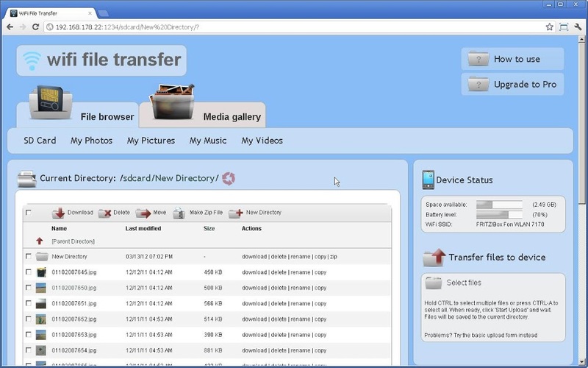This screenshot has height=368, width=588.
Task: Click download link for 01102007645.jpg
Action: click(x=254, y=272)
